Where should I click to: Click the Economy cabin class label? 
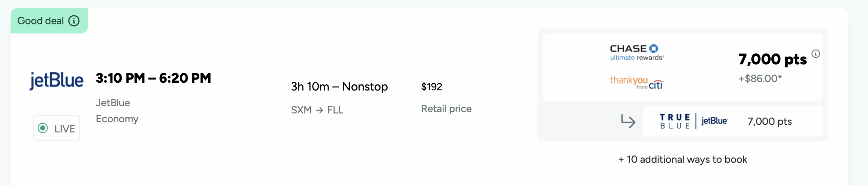click(117, 119)
